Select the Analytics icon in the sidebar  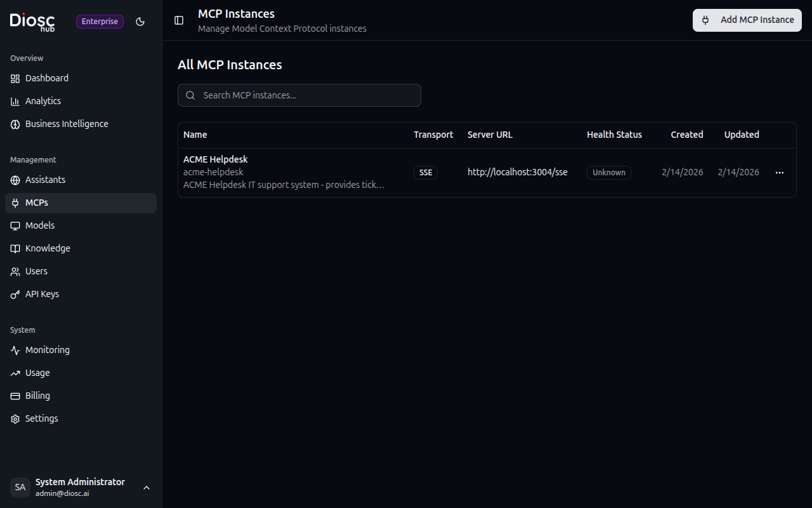click(15, 100)
